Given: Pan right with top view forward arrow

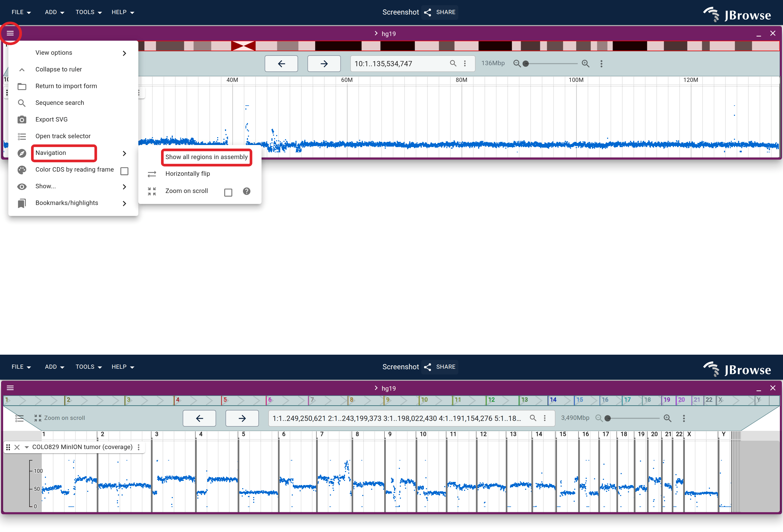Looking at the screenshot, I should point(324,64).
